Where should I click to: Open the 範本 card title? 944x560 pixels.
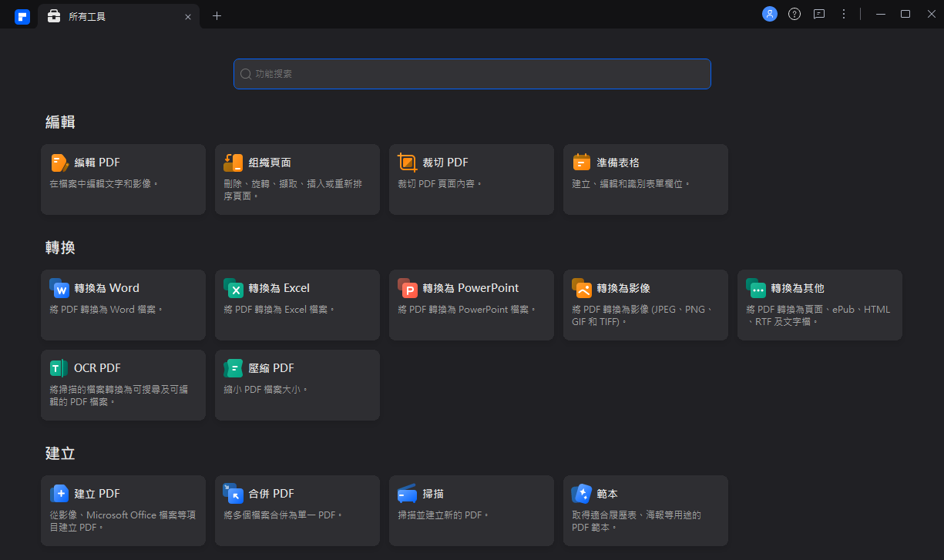pyautogui.click(x=607, y=494)
